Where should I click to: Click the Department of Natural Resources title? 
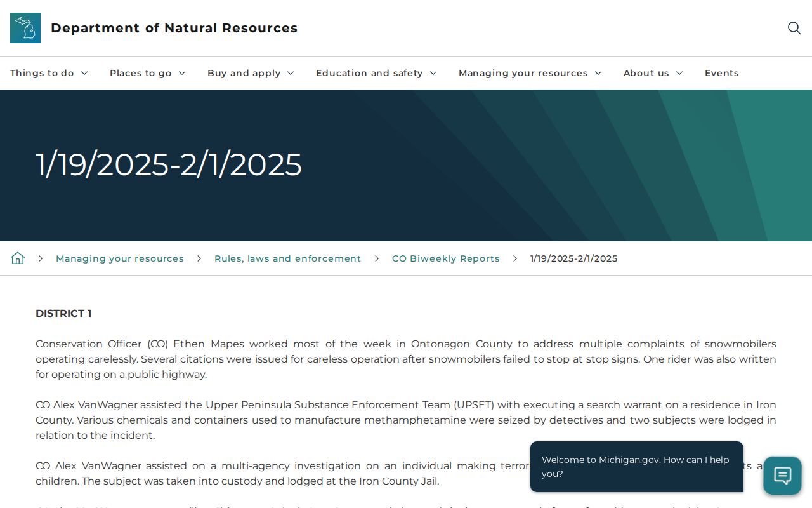(x=174, y=28)
